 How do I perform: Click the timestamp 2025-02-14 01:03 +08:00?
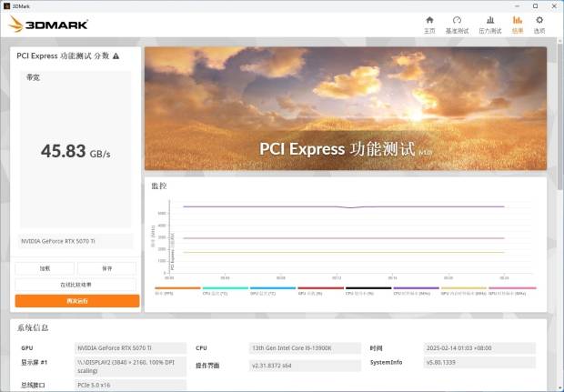pos(479,348)
